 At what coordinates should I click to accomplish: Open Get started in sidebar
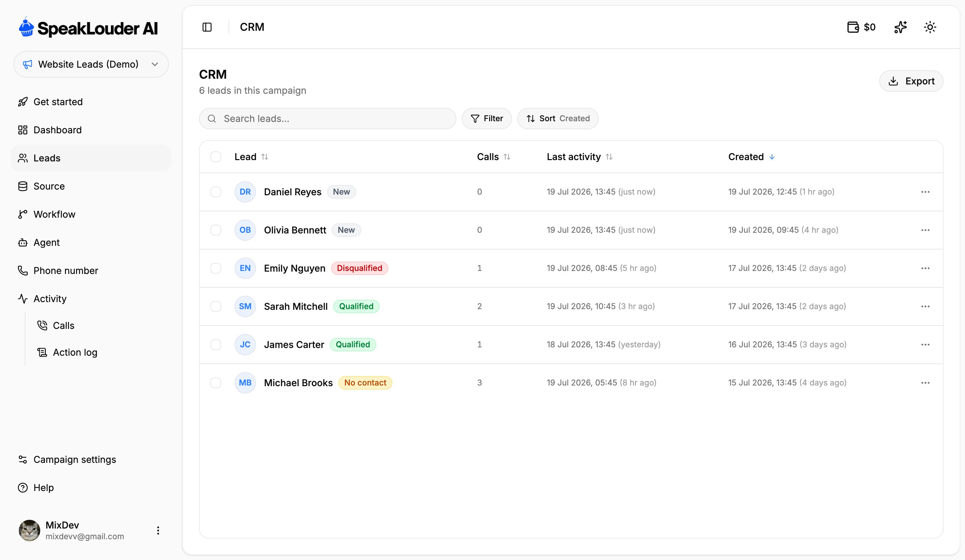tap(91, 102)
